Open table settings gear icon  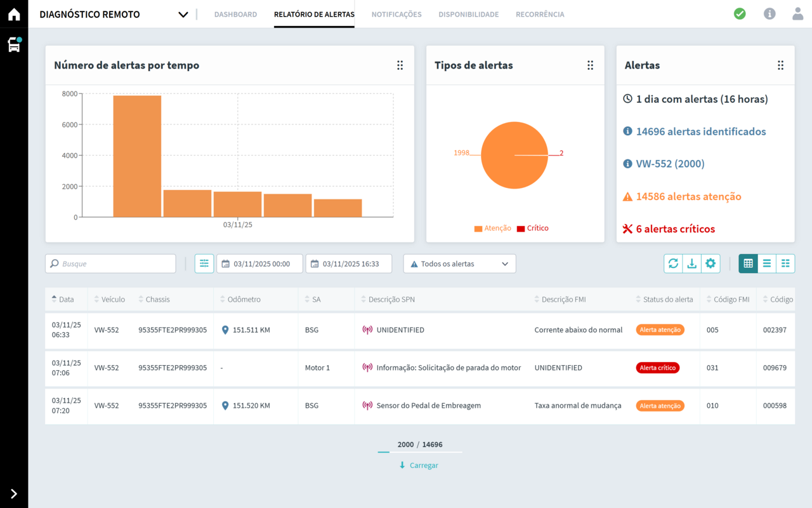point(710,264)
